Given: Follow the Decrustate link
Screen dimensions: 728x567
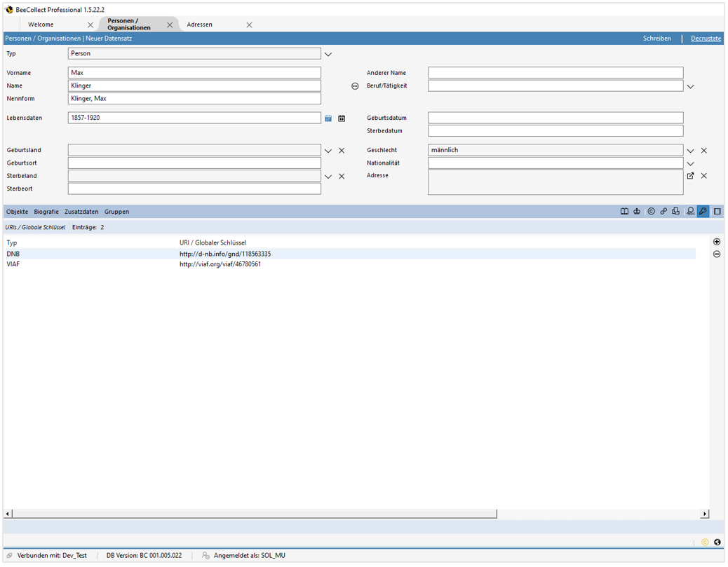Looking at the screenshot, I should [706, 38].
